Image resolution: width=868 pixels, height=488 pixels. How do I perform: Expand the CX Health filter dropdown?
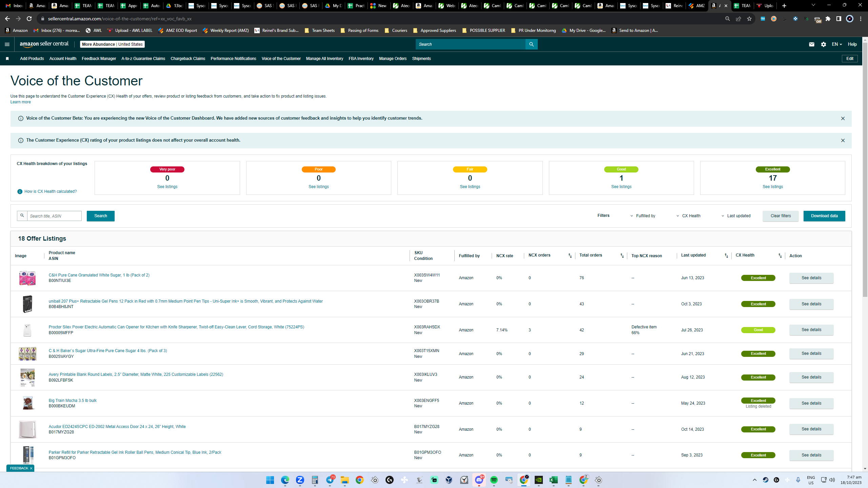pyautogui.click(x=688, y=216)
